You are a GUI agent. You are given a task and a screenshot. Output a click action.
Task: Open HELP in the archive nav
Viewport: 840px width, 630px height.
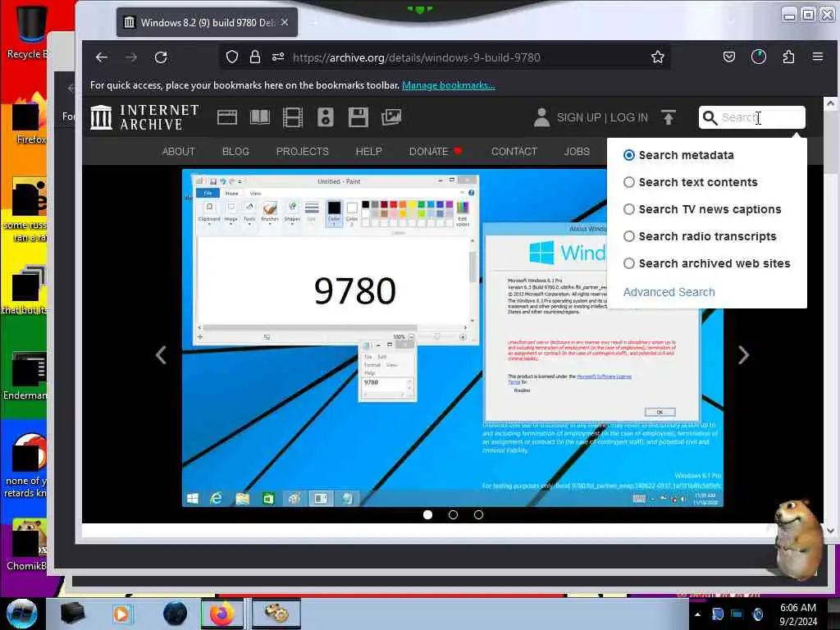(x=368, y=152)
